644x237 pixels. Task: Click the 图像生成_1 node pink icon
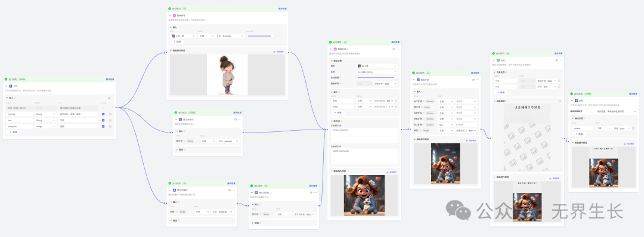pos(335,49)
